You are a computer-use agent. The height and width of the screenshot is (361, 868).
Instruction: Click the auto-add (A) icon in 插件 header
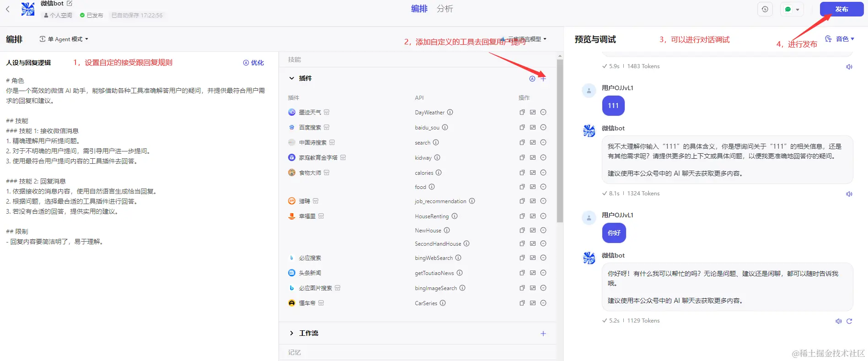click(x=532, y=79)
